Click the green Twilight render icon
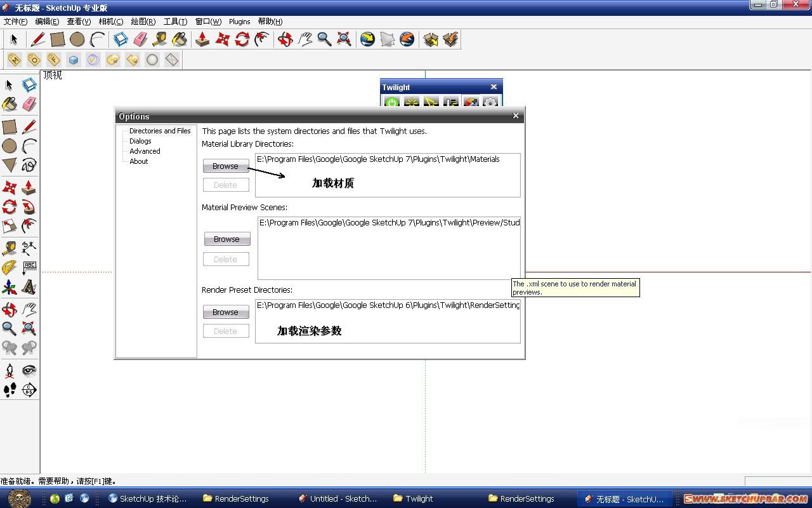This screenshot has width=812, height=508. coord(392,102)
